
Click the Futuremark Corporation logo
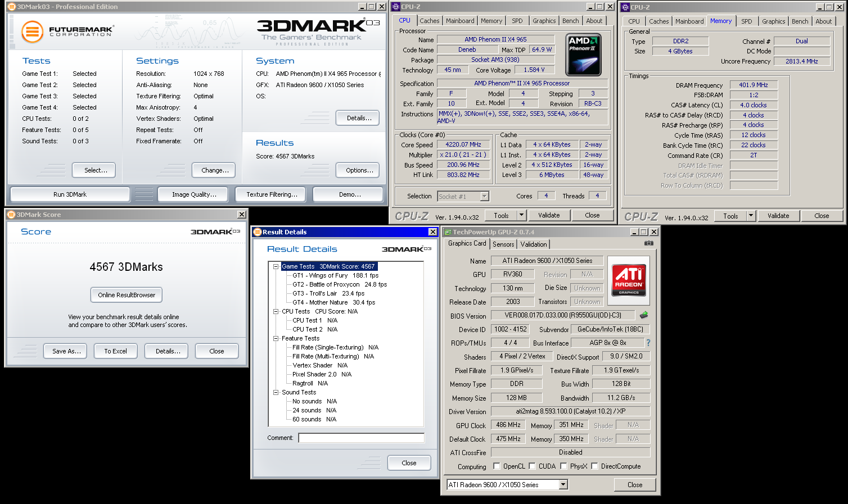click(67, 31)
